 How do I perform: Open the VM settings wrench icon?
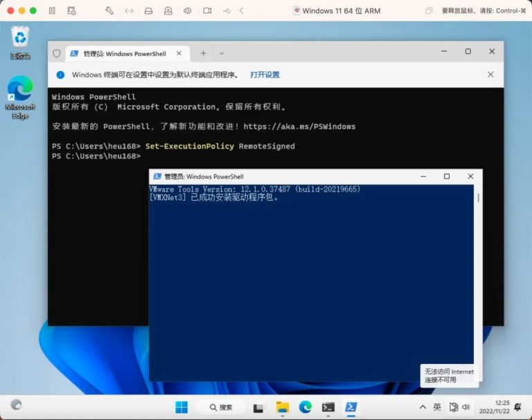[109, 11]
